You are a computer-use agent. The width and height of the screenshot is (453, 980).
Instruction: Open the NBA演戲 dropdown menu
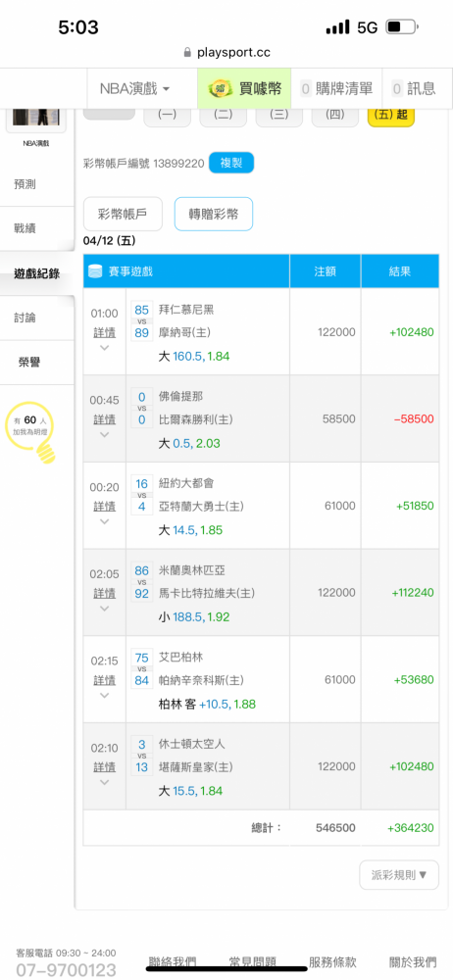[135, 89]
